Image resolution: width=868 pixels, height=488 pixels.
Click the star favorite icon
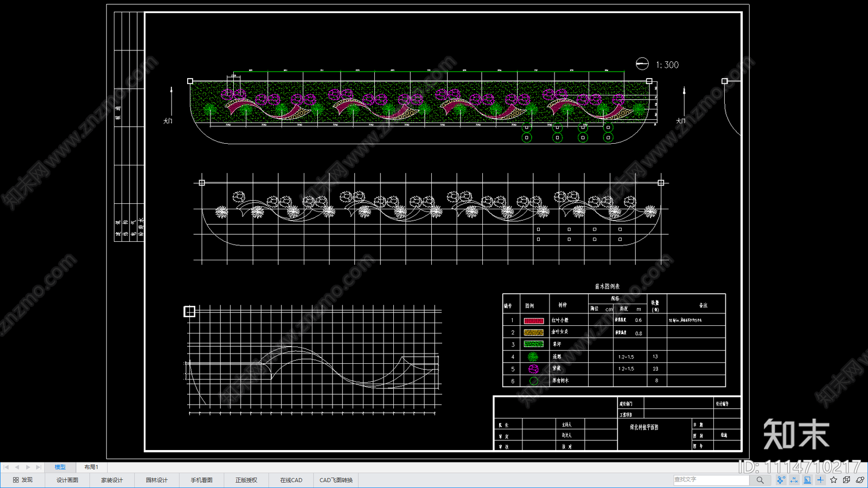834,480
